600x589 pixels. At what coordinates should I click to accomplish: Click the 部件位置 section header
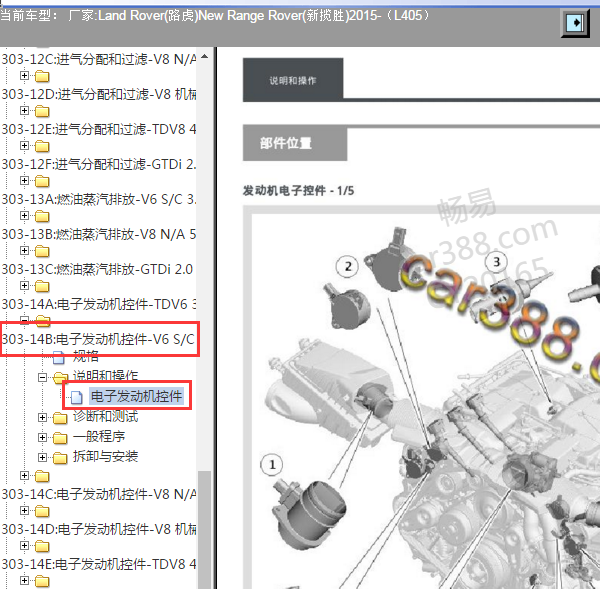click(295, 144)
